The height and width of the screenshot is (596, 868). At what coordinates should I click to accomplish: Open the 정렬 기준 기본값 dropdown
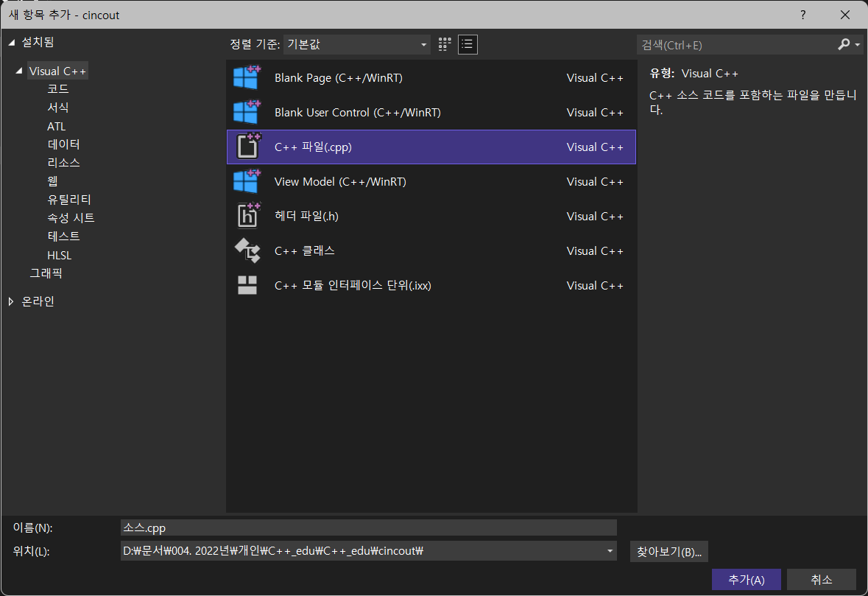click(x=357, y=44)
